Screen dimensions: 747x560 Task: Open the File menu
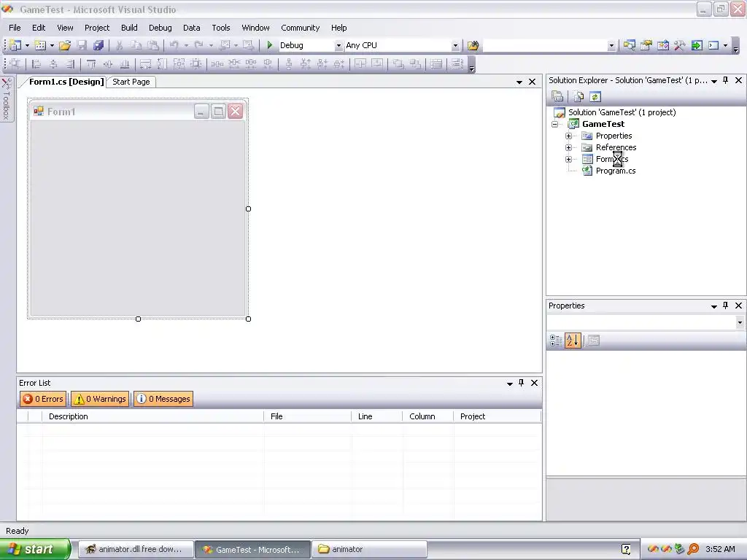click(15, 28)
